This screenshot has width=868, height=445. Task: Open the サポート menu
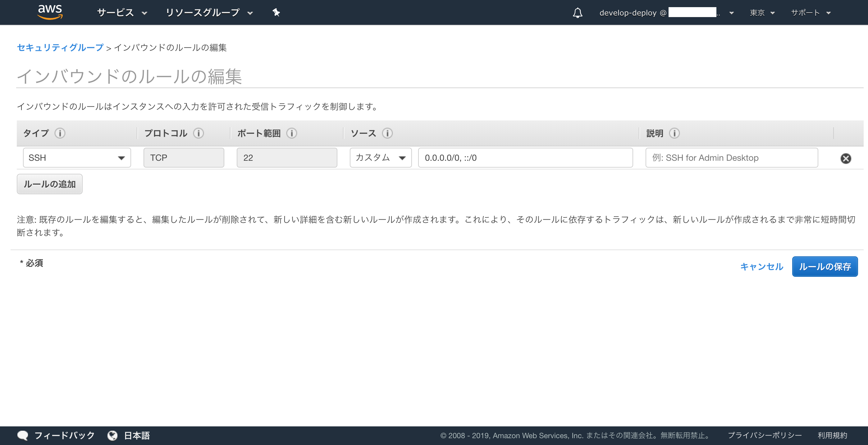(811, 13)
